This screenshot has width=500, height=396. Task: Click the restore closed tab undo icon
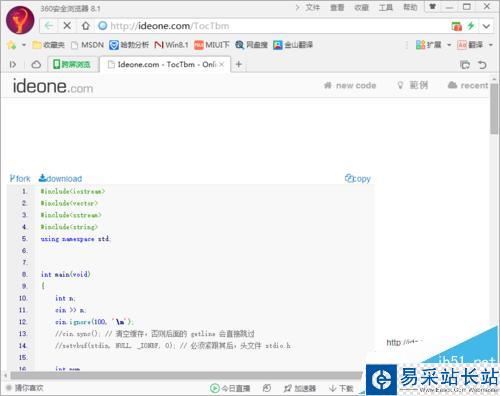click(482, 65)
